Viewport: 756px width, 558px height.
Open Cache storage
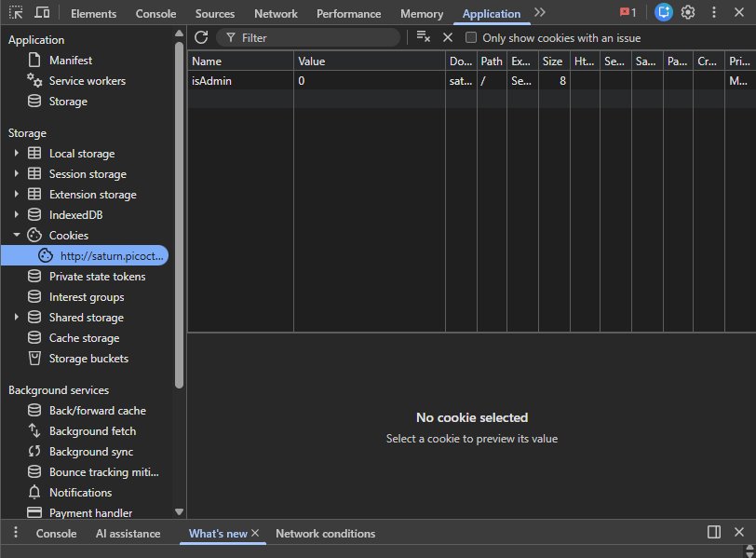[84, 338]
